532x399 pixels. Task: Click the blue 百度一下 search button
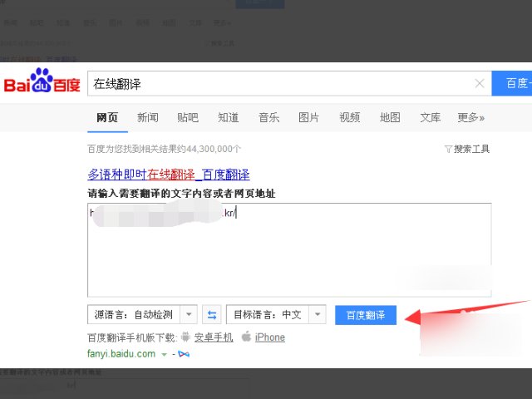tap(512, 83)
